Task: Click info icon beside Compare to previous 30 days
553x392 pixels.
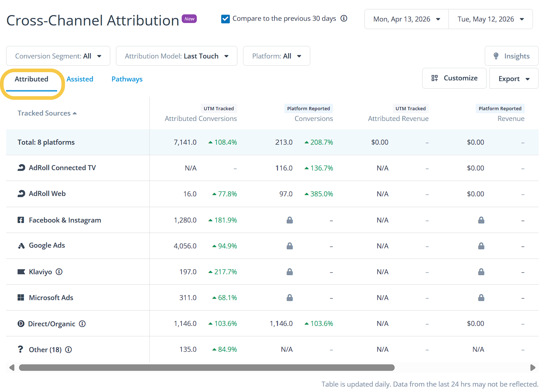Action: [x=344, y=18]
